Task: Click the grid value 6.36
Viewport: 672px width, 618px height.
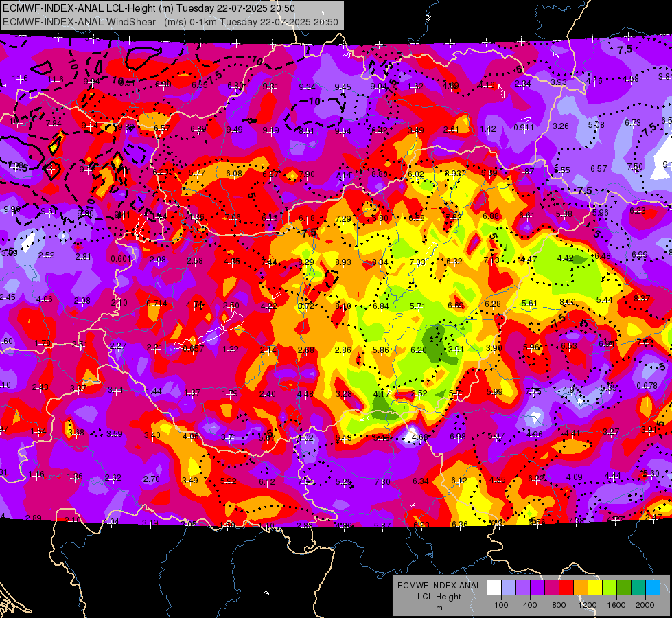Action: 460,524
